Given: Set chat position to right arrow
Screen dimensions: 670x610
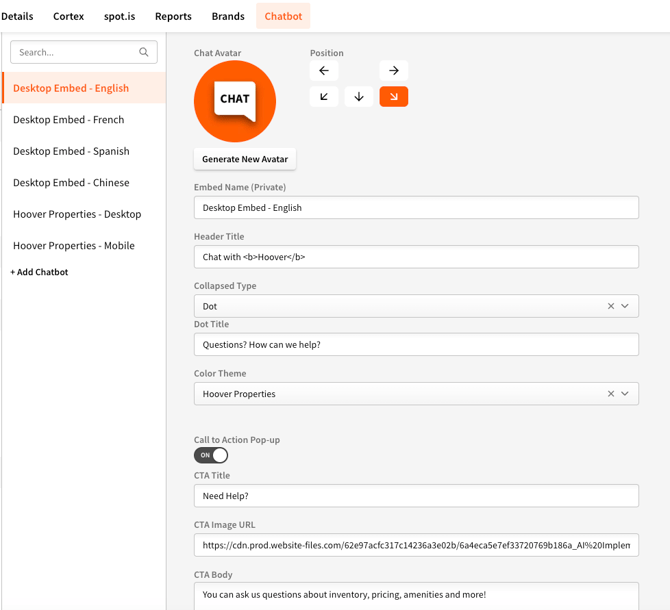Looking at the screenshot, I should point(394,70).
